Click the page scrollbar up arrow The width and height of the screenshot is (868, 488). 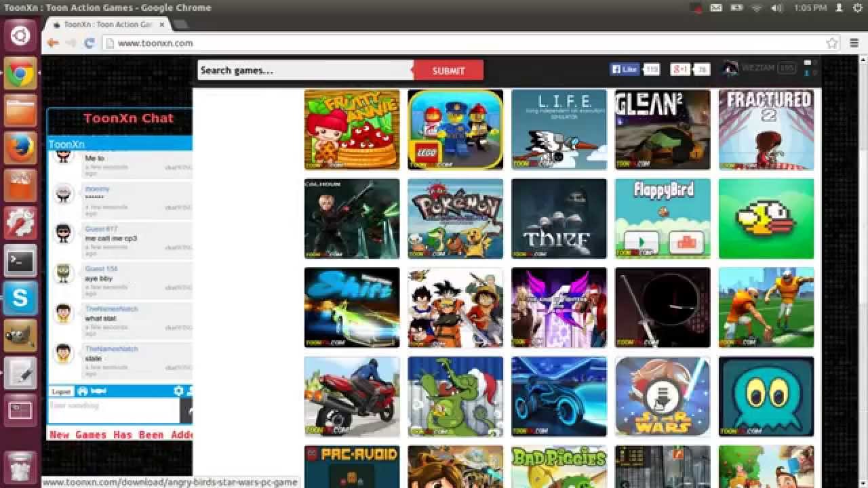[863, 59]
